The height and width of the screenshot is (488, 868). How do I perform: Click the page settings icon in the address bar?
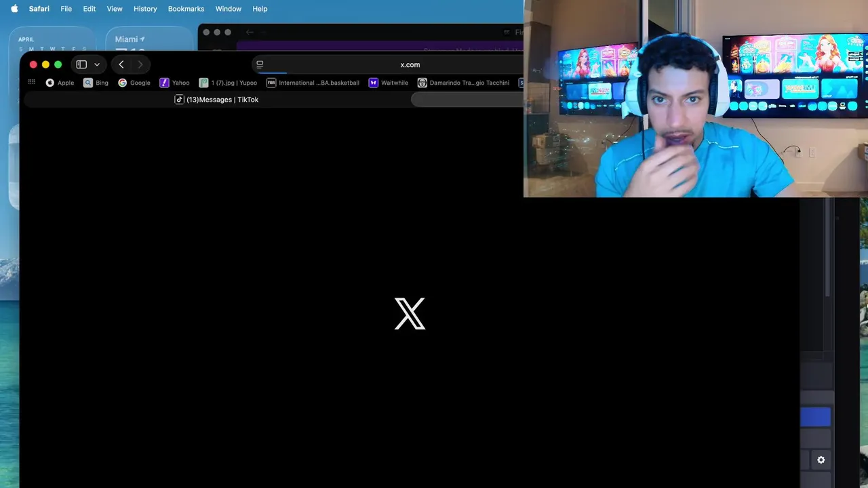pyautogui.click(x=260, y=64)
